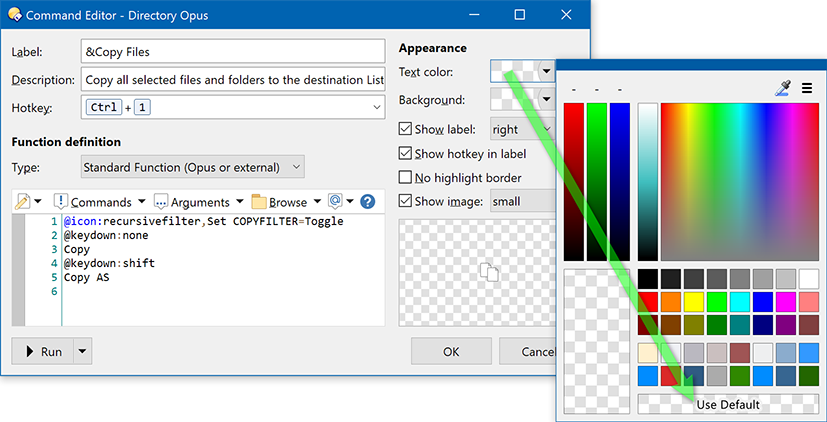The image size is (827, 422).
Task: Pick the purple color swatch
Action: tap(785, 324)
